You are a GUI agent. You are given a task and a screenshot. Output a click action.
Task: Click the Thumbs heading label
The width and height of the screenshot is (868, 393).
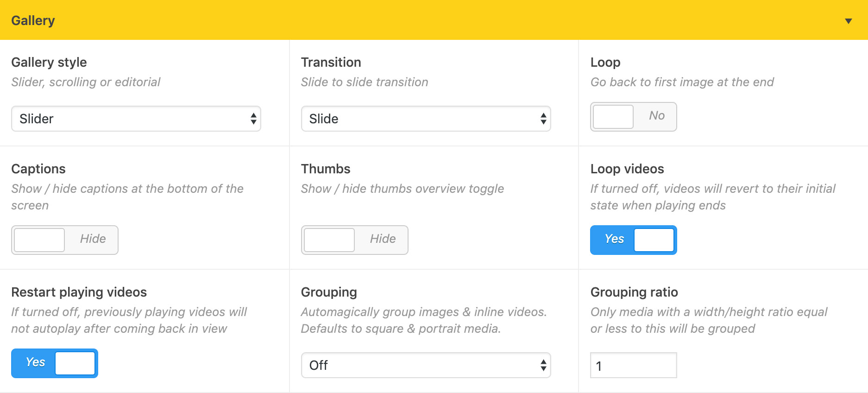pyautogui.click(x=326, y=169)
